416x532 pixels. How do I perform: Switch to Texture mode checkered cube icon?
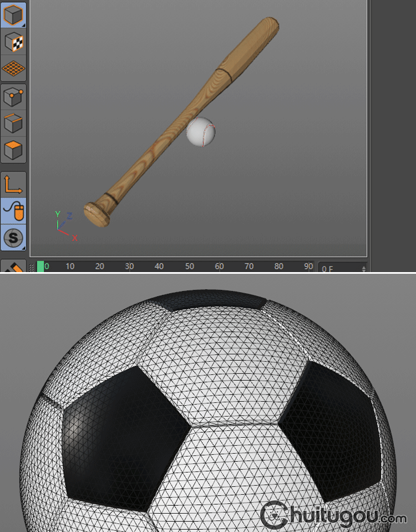point(13,42)
